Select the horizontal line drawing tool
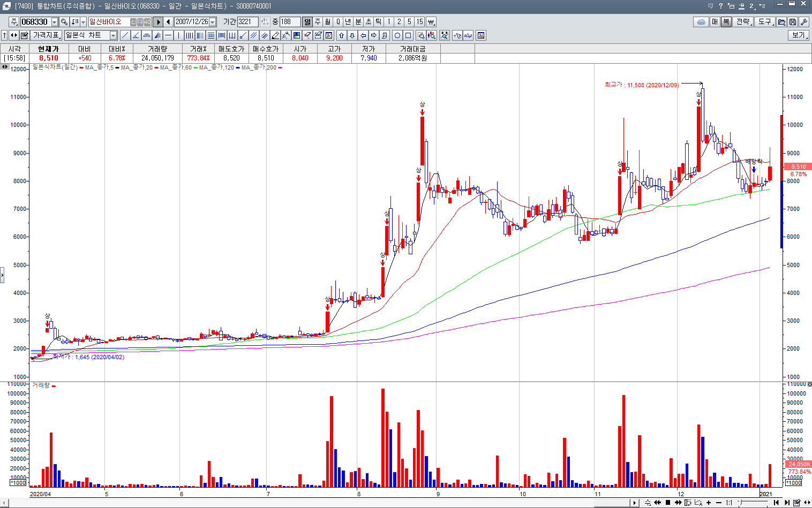812x508 pixels. 168,35
